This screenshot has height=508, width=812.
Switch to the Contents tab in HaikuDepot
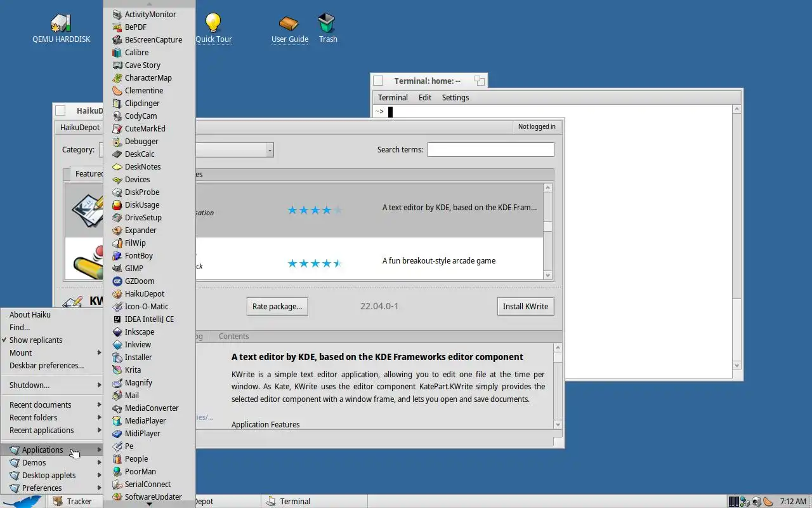click(x=233, y=336)
